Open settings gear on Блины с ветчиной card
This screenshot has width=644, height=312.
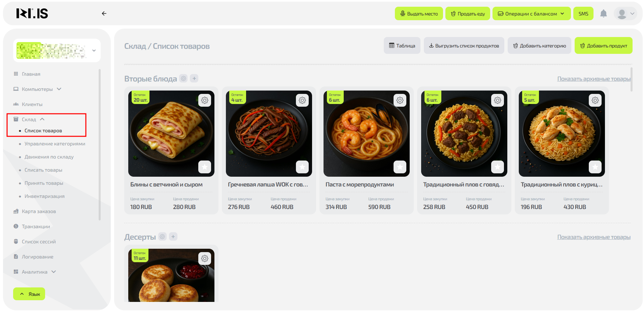pos(205,100)
